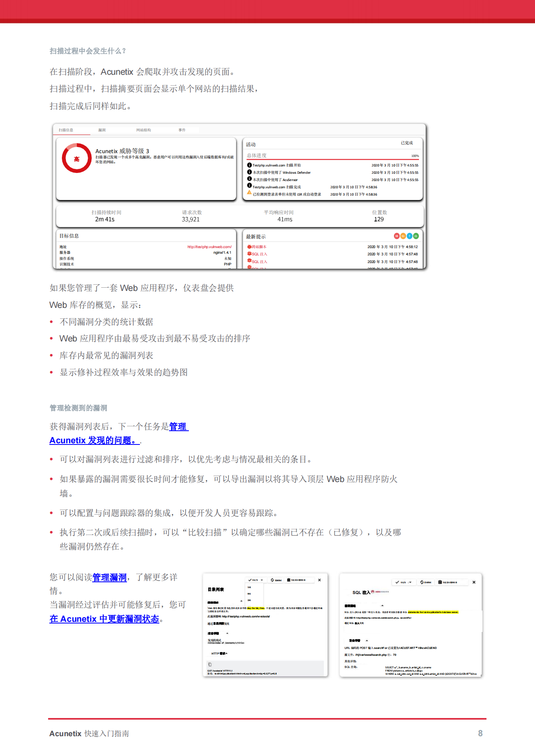Collapse attack details section in SQL 注入 panel
The image size is (535, 756).
point(367,640)
